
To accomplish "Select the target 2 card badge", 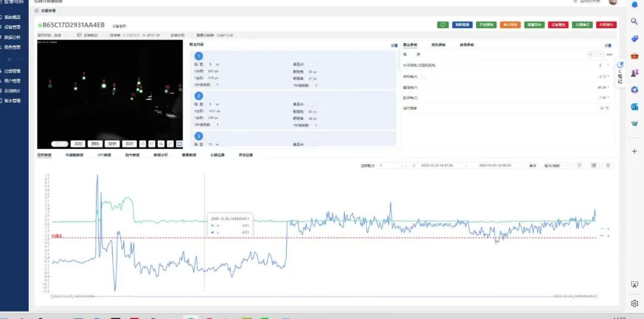I will coord(199,96).
